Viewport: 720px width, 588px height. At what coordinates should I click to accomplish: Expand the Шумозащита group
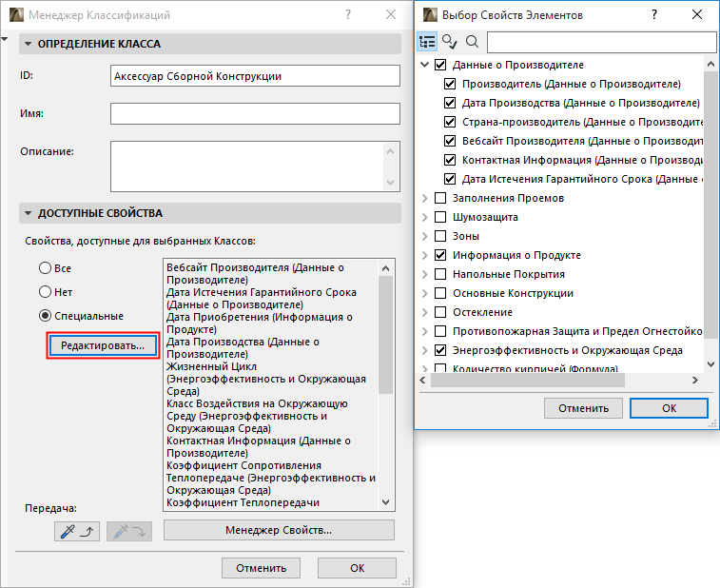(x=425, y=217)
